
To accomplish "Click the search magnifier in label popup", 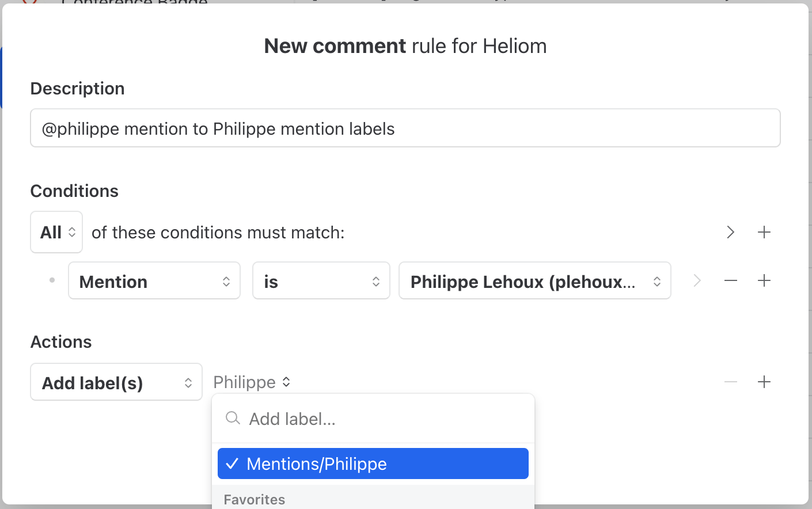I will [x=233, y=418].
